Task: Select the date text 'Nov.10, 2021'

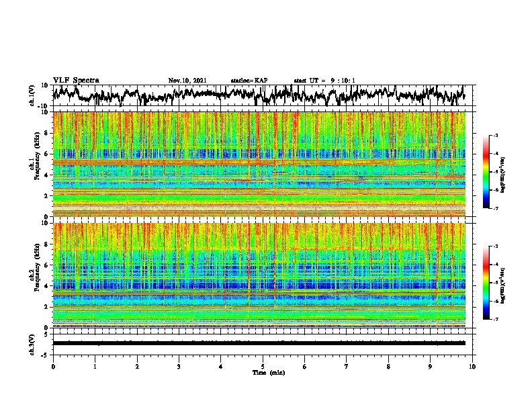Action: (187, 81)
